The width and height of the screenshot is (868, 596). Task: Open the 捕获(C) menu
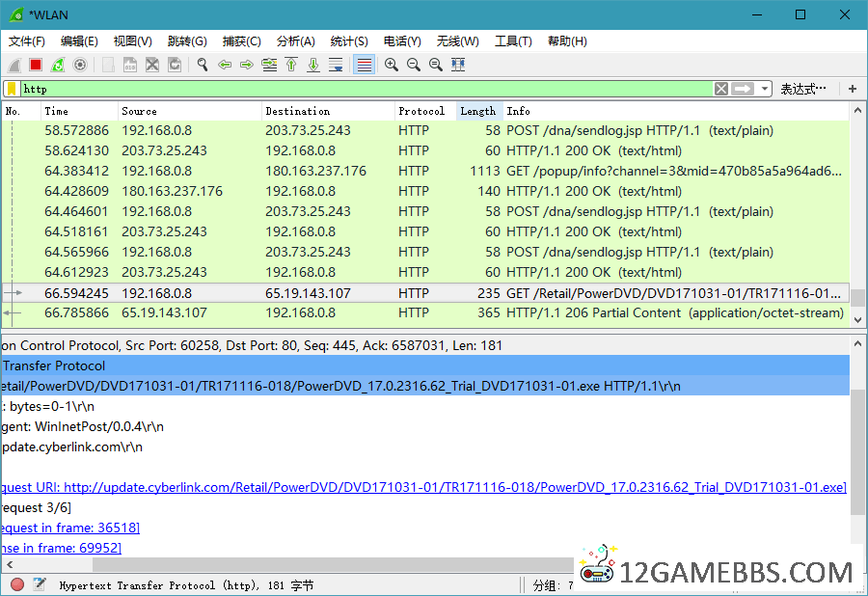(x=241, y=41)
